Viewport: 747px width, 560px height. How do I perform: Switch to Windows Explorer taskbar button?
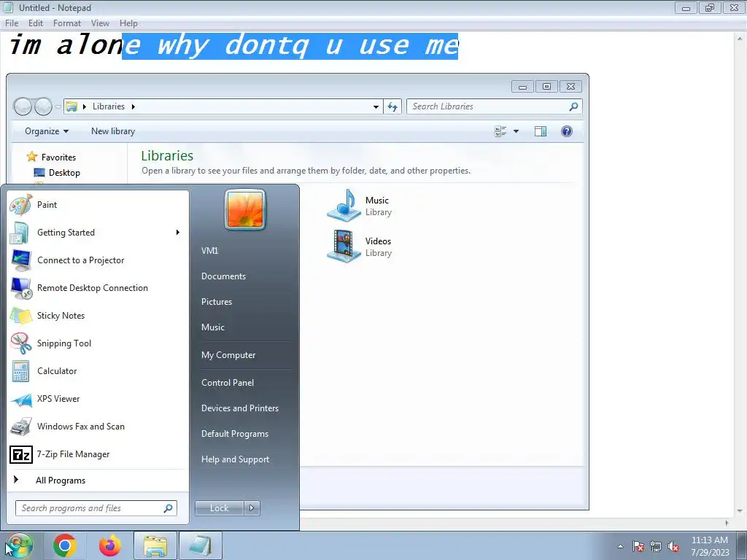click(x=155, y=545)
